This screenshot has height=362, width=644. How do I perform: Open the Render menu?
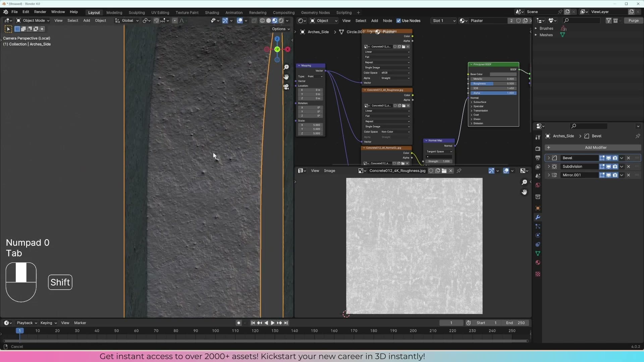point(40,12)
